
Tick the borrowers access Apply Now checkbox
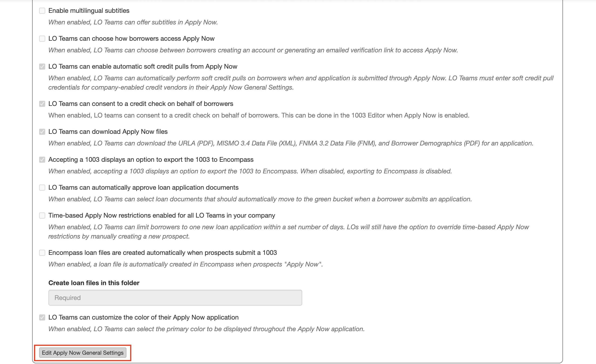(42, 39)
